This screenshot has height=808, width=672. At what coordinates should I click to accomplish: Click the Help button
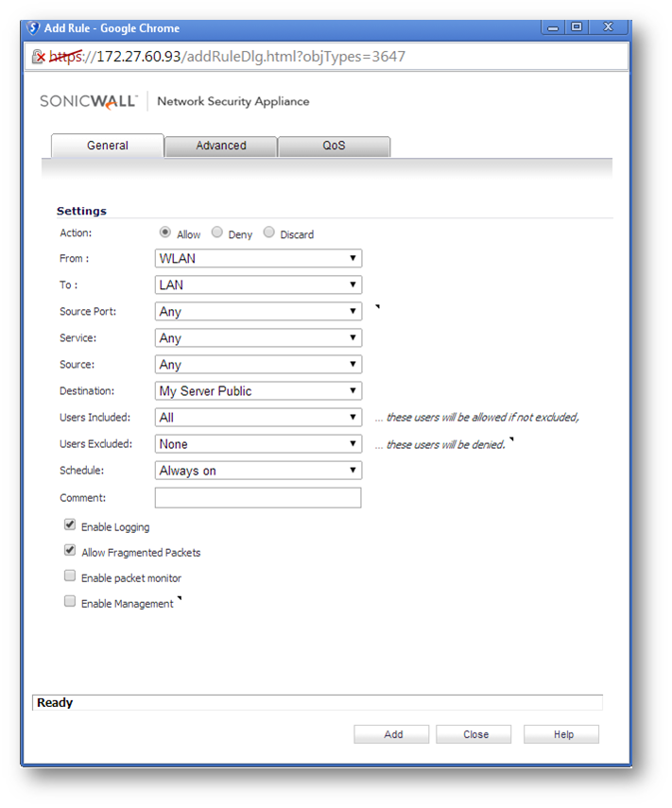[x=561, y=734]
